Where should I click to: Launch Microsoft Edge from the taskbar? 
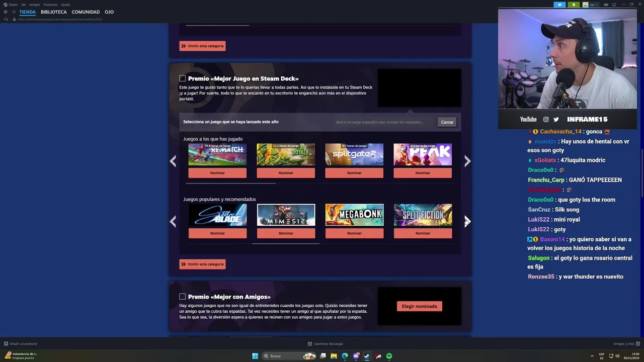pos(345,356)
